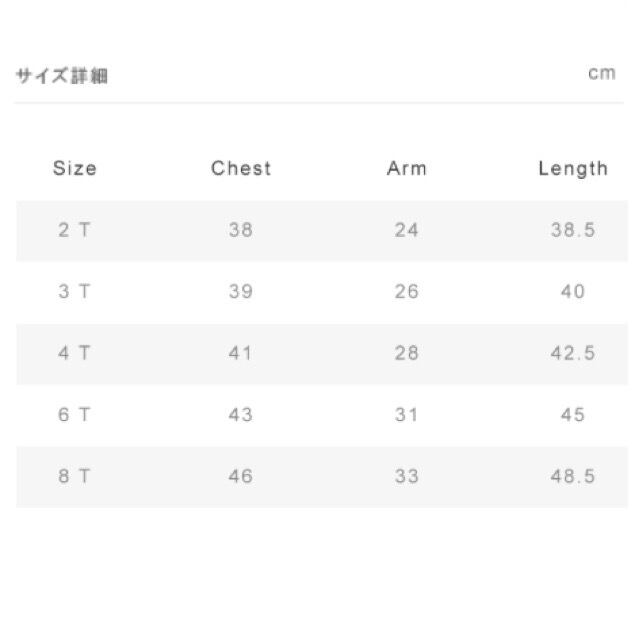
Task: Click the 6 T size row label
Action: tap(75, 415)
